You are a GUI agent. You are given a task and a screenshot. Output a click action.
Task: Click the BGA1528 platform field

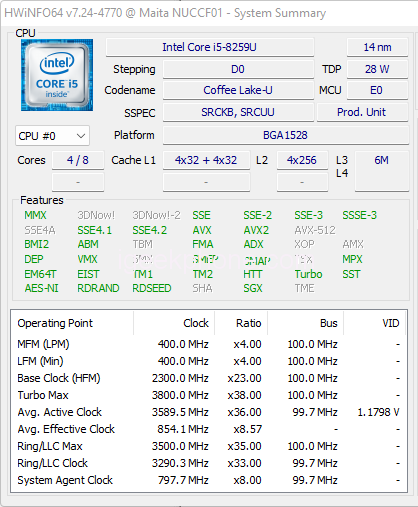[x=286, y=135]
